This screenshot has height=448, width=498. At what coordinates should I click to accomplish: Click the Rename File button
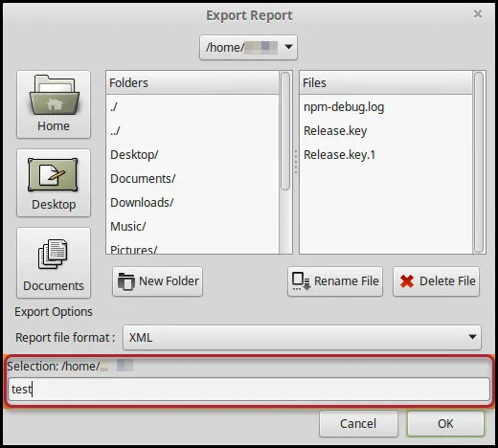(335, 281)
